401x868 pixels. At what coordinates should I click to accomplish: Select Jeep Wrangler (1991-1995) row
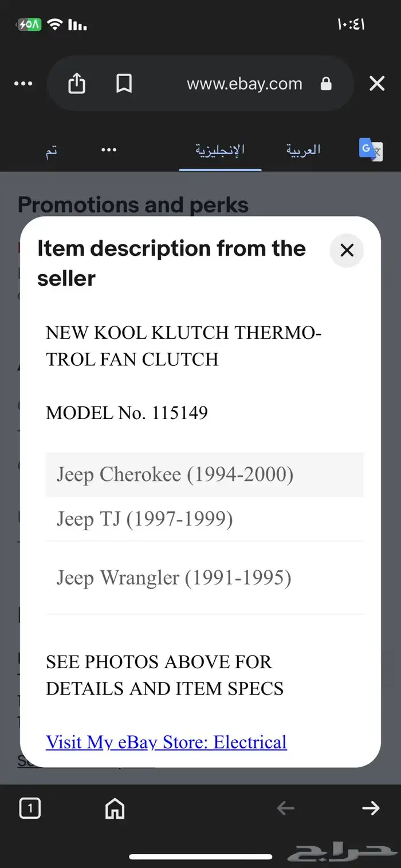[x=205, y=578]
